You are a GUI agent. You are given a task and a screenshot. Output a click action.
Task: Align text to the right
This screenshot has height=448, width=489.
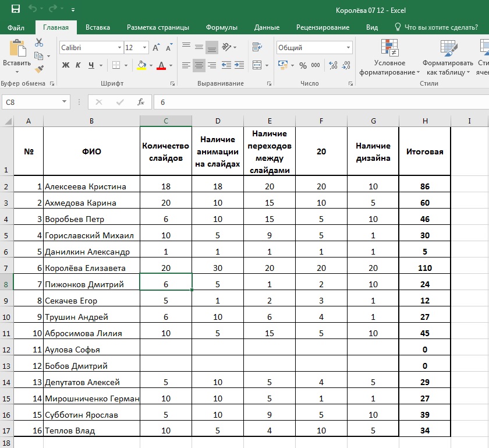(212, 65)
